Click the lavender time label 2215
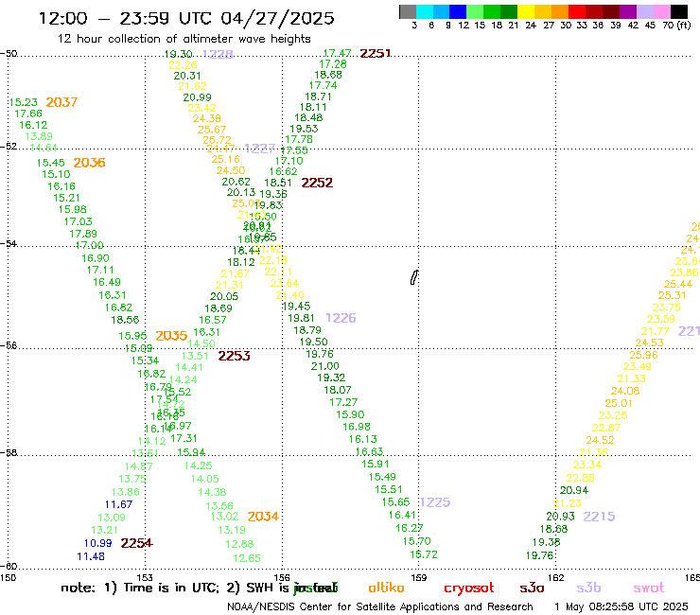Screen dimensions: 700x615 point(599,517)
